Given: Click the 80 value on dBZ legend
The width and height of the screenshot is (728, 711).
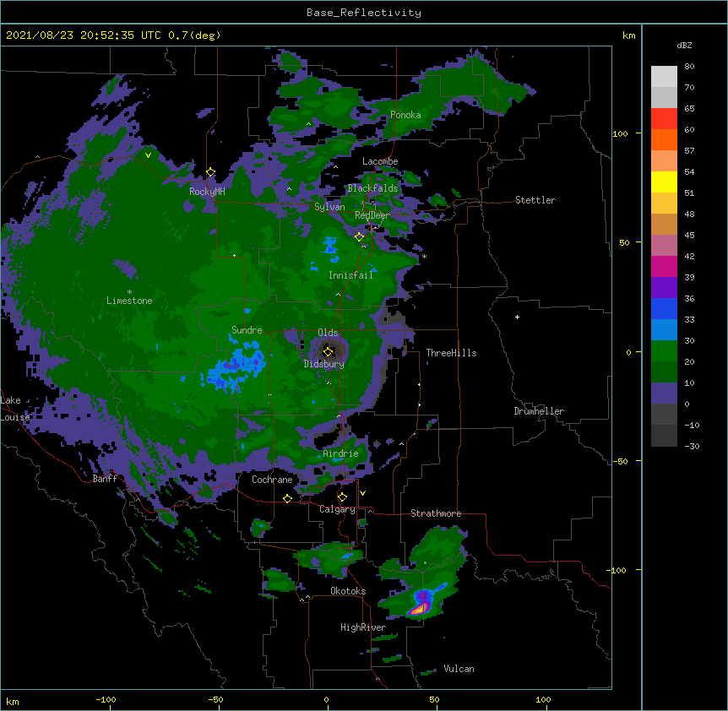Looking at the screenshot, I should (689, 67).
